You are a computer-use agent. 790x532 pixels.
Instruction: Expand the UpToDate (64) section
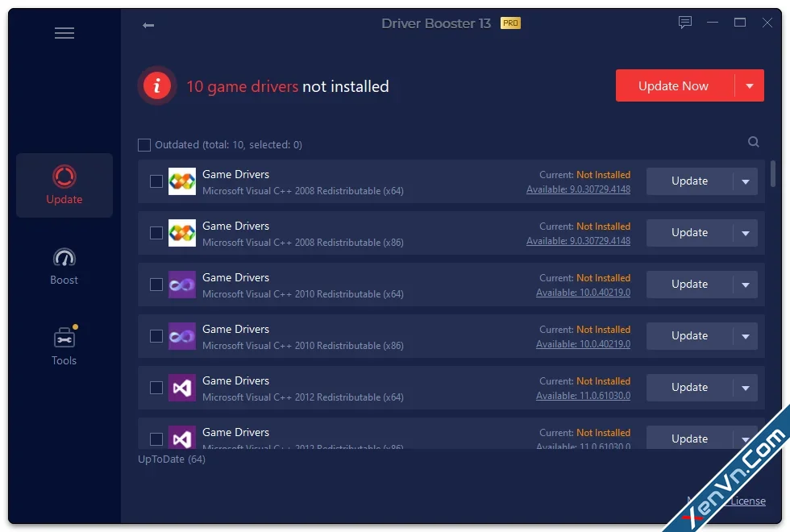172,459
